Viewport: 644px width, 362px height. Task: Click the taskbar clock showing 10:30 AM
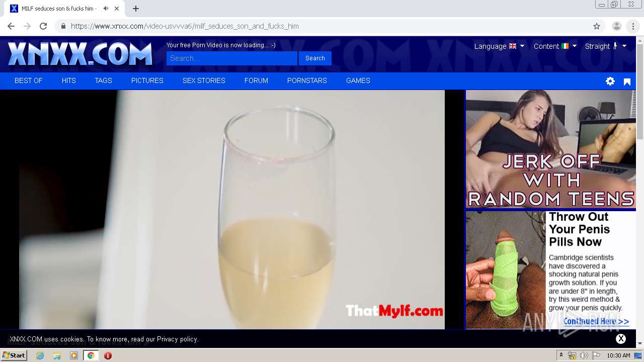coord(618,355)
